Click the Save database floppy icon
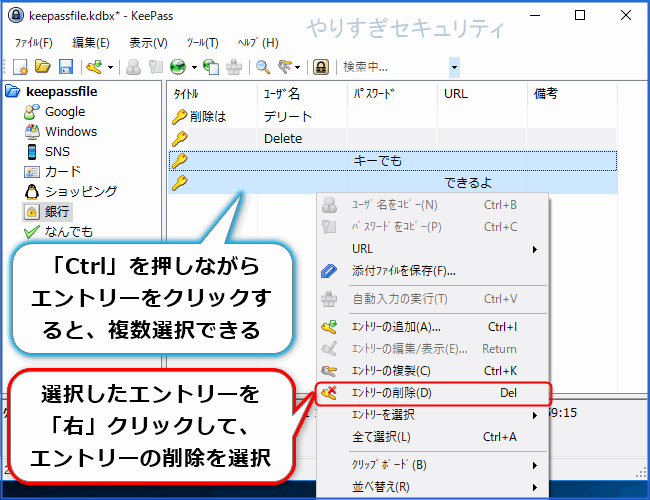The width and height of the screenshot is (650, 500). point(66,66)
